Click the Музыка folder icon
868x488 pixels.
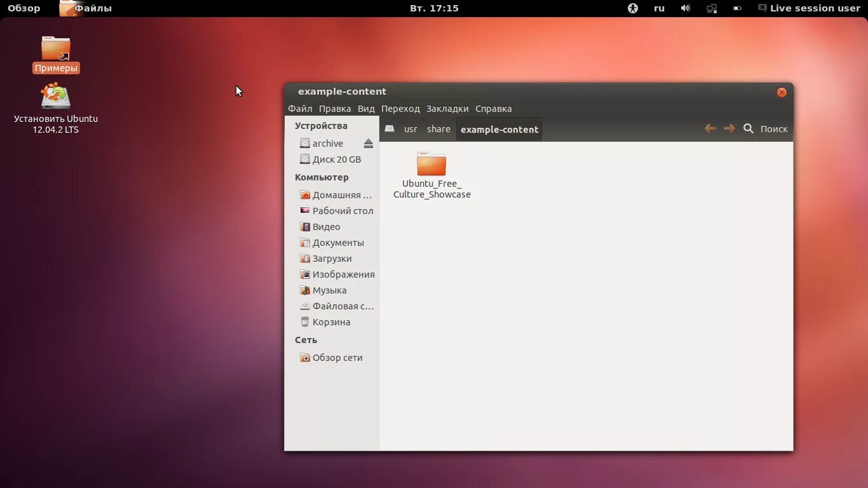tap(305, 290)
